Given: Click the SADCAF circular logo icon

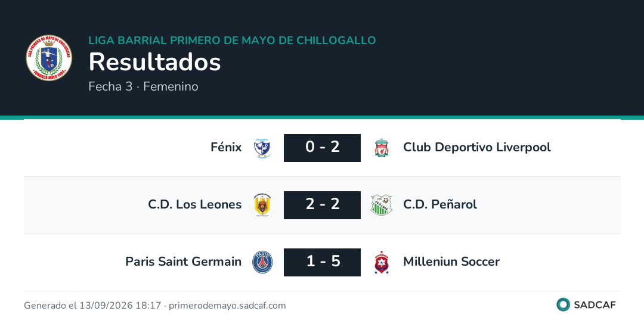Looking at the screenshot, I should pyautogui.click(x=563, y=304).
